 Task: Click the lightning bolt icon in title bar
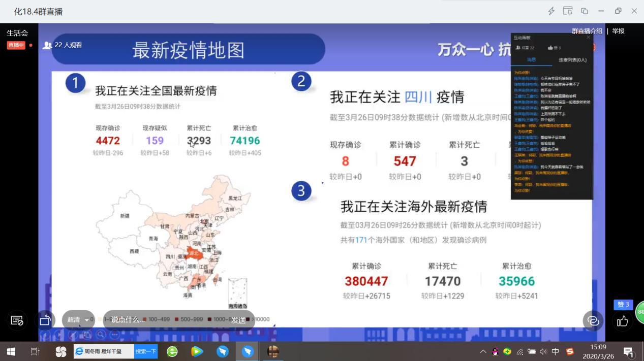pos(551,11)
